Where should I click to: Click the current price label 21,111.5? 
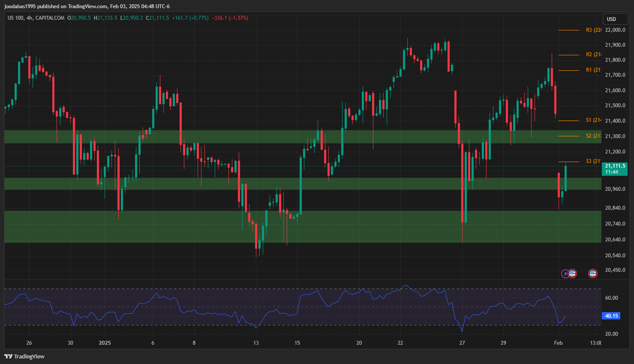coord(615,166)
